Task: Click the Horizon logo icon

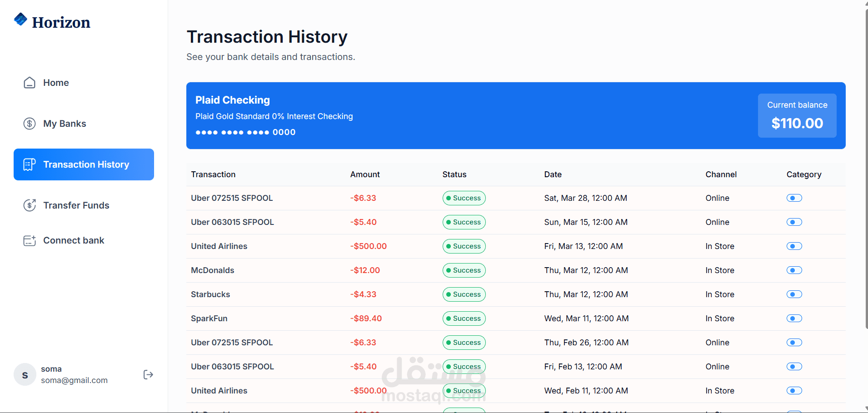Action: pos(20,19)
